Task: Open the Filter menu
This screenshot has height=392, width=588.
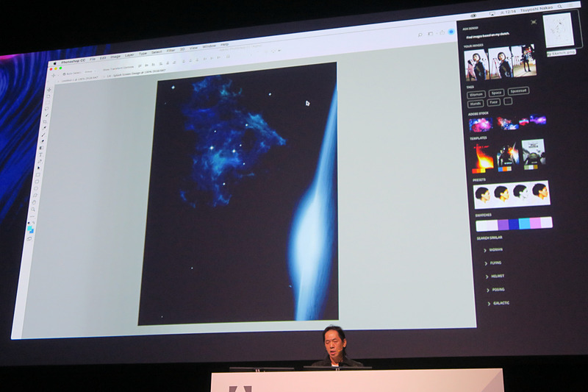Action: (171, 50)
